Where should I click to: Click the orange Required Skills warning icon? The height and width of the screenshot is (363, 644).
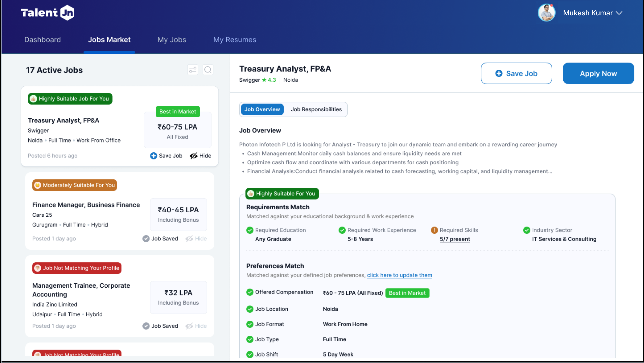click(x=434, y=230)
